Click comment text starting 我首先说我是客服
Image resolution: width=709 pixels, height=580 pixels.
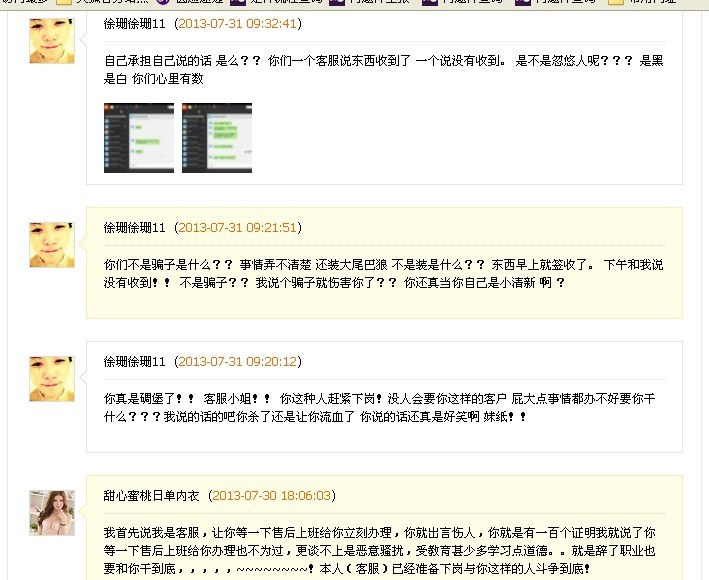point(379,550)
